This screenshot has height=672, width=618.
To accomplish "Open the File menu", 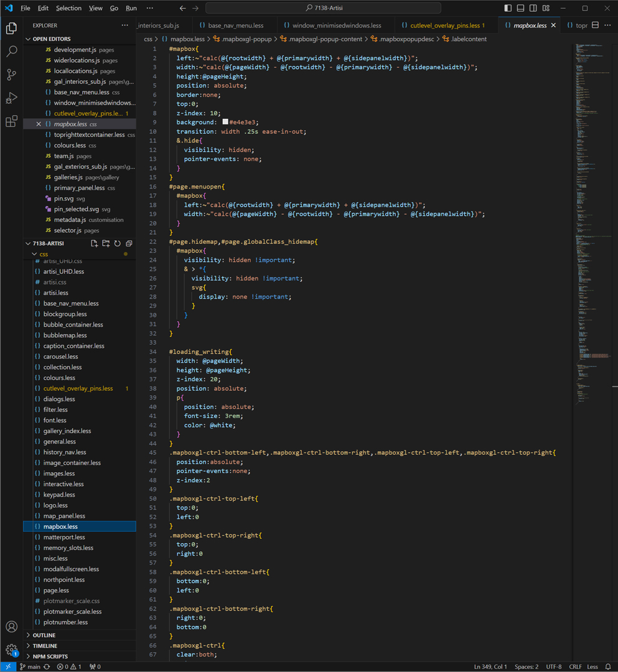I will (26, 8).
